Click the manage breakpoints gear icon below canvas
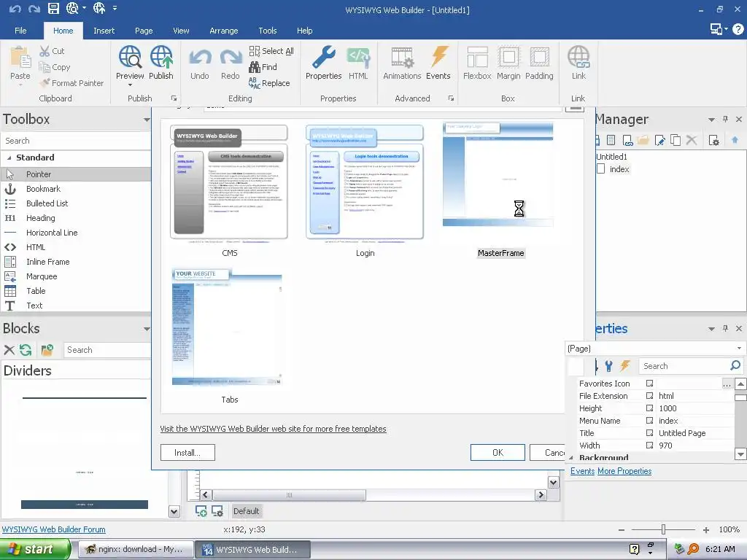Screen dimensions: 747x560 coord(217,511)
